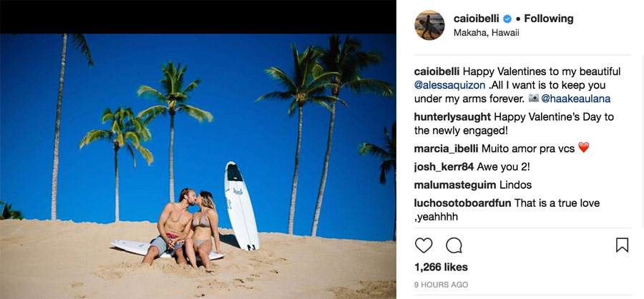Open luchosotoboardfun commenter profile
644x299 pixels.
[463, 203]
